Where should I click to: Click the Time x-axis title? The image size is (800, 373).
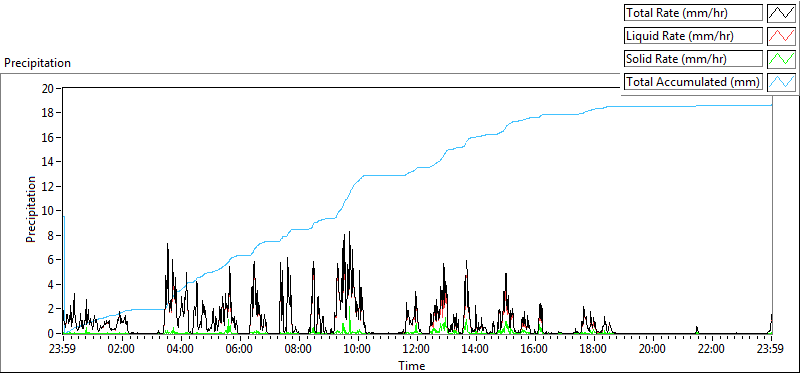(411, 365)
